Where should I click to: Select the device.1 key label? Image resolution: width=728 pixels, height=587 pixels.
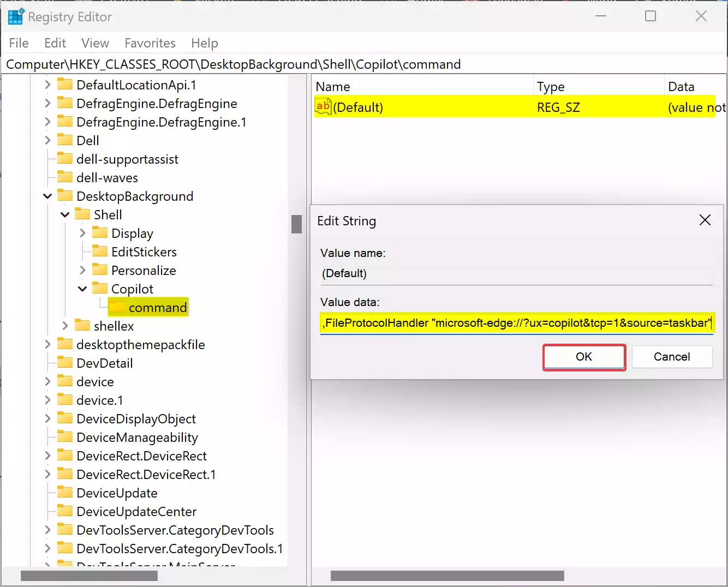pos(100,400)
